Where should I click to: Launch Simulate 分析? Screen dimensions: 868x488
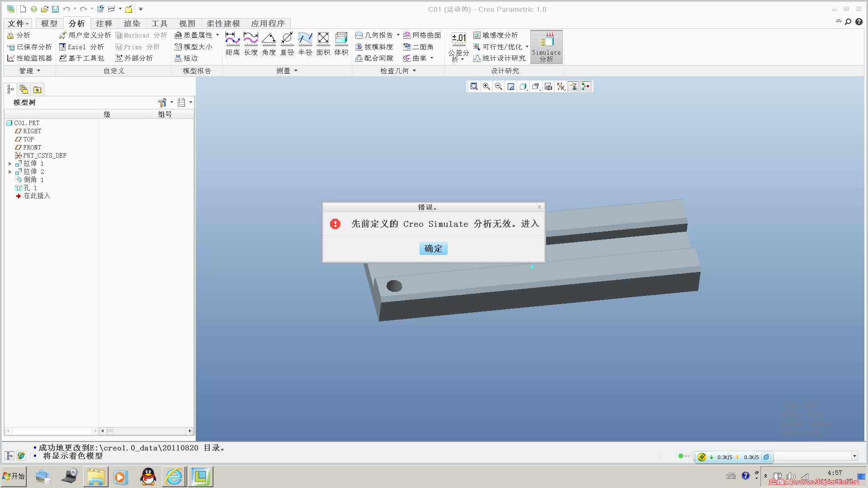[546, 47]
